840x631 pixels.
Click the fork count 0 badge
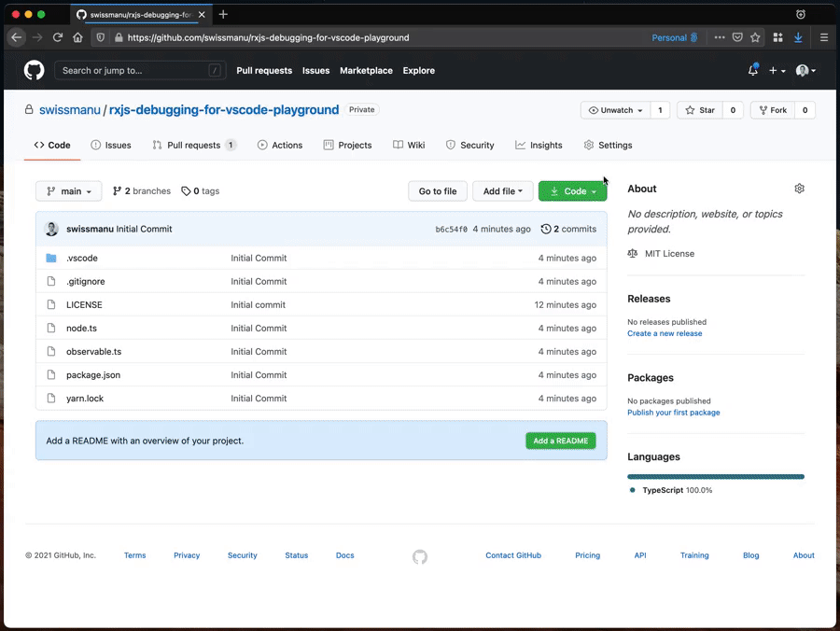coord(805,110)
